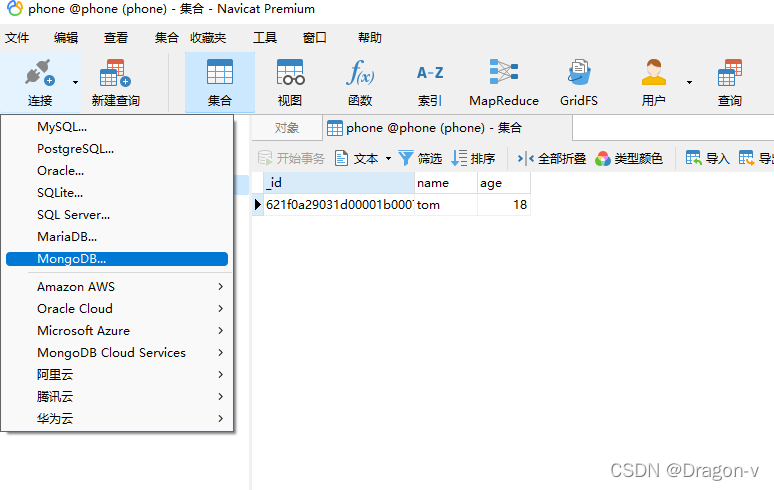The height and width of the screenshot is (490, 774).
Task: Click the Import (导入) icon
Action: [x=694, y=158]
